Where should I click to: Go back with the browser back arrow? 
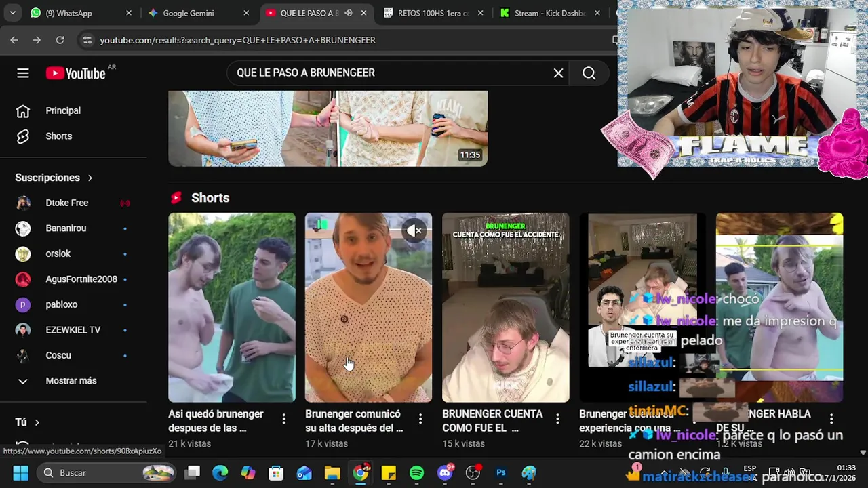pyautogui.click(x=14, y=40)
